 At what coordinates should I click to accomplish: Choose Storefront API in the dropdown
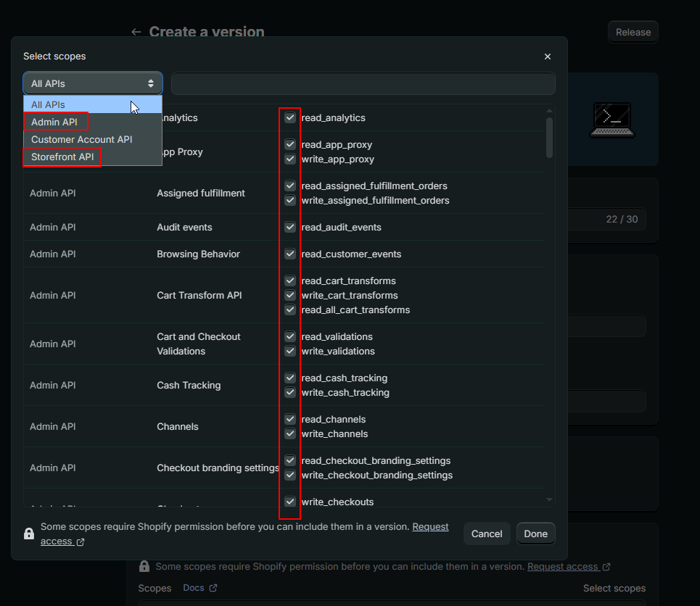pyautogui.click(x=62, y=157)
